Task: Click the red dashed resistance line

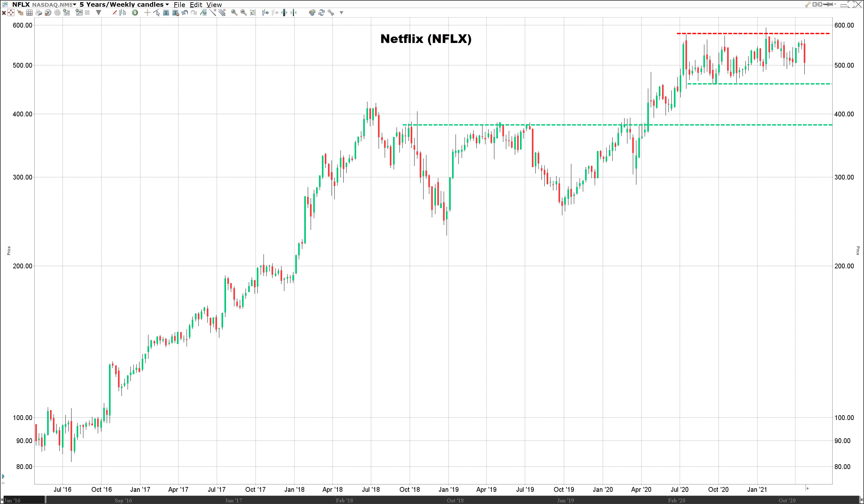Action: [753, 33]
